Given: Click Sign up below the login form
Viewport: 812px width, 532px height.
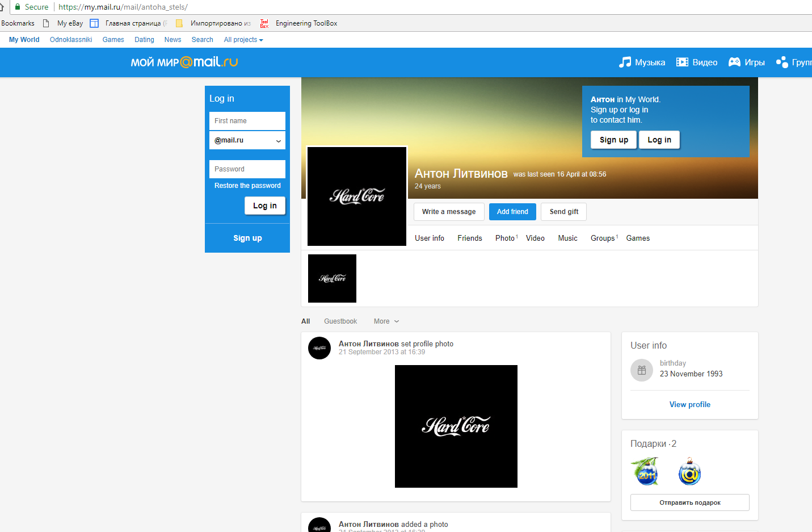Looking at the screenshot, I should pyautogui.click(x=247, y=238).
